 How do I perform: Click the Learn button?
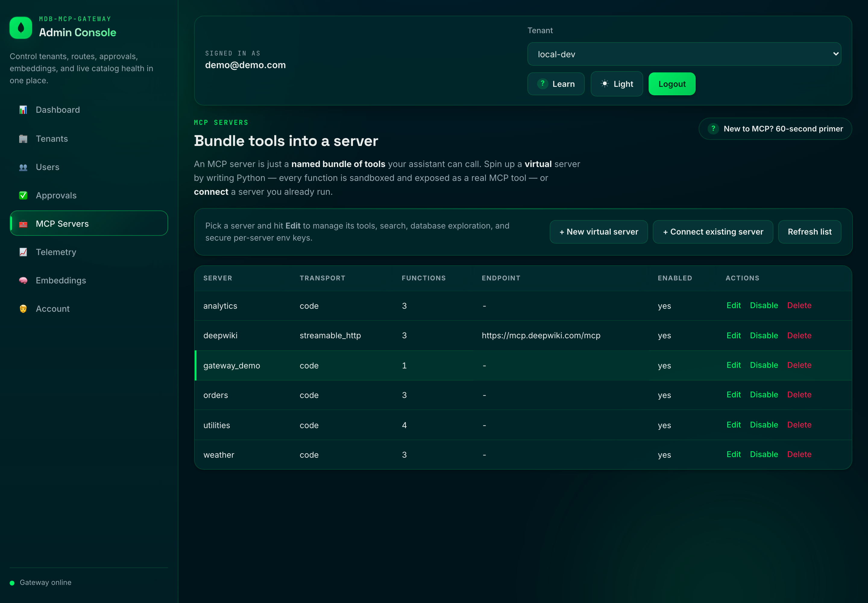[x=556, y=84]
